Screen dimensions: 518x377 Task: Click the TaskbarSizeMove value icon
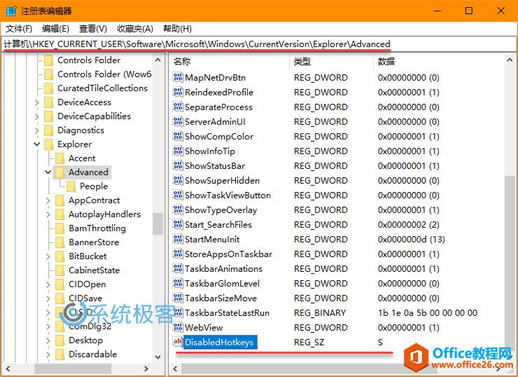coord(178,298)
